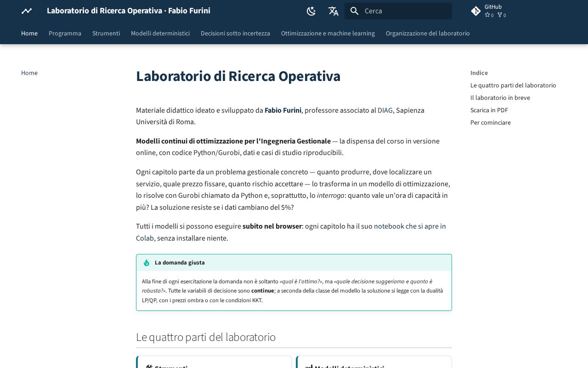The image size is (588, 368).
Task: Follow the Fabio Furini author link
Action: click(283, 110)
